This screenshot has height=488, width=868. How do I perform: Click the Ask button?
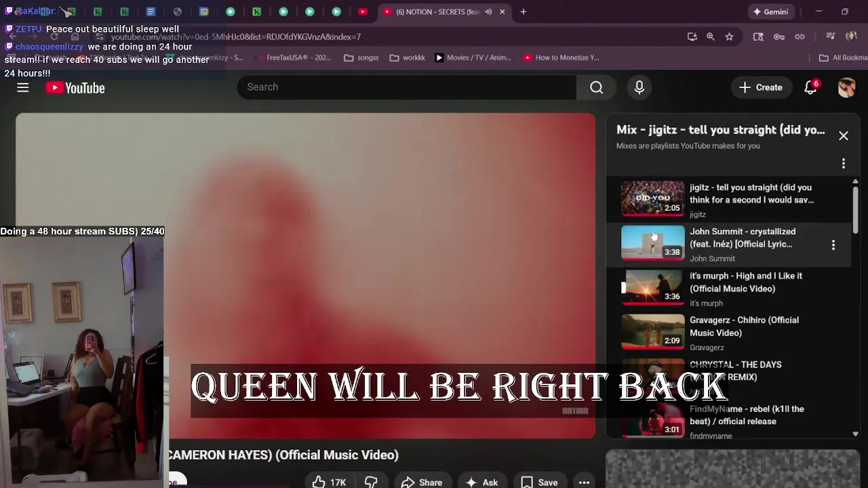[x=482, y=482]
